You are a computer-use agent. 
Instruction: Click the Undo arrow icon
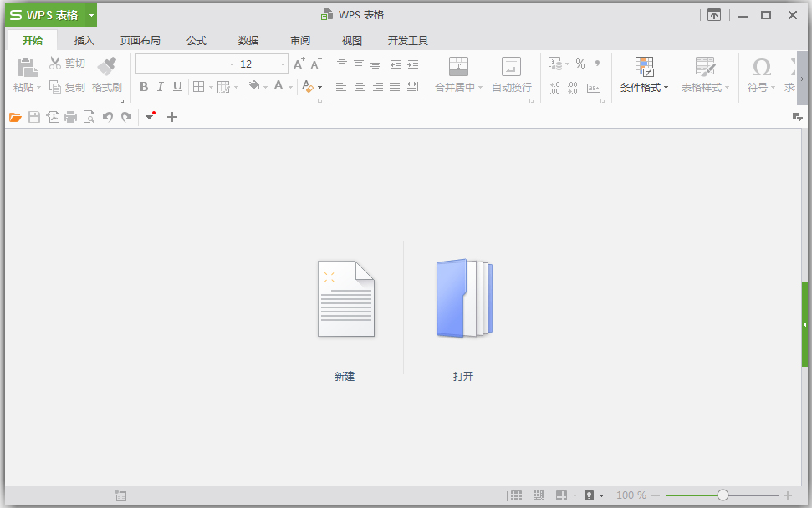click(107, 117)
